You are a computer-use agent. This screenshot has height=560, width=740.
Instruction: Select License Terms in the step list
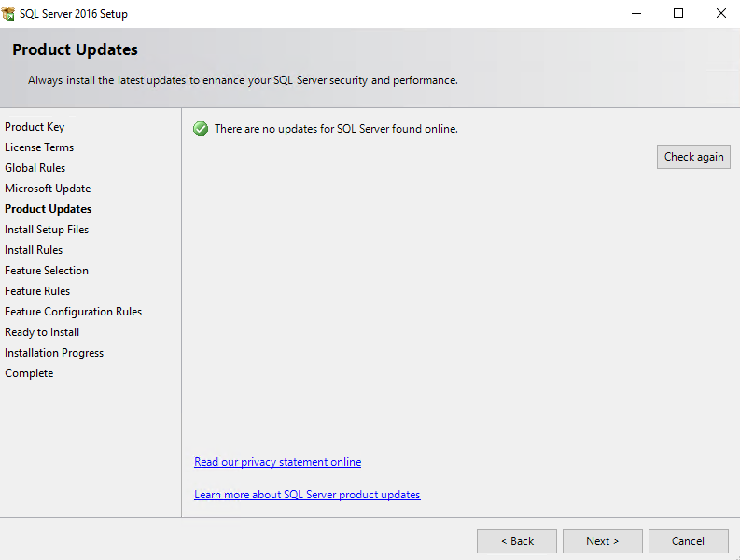click(x=39, y=147)
